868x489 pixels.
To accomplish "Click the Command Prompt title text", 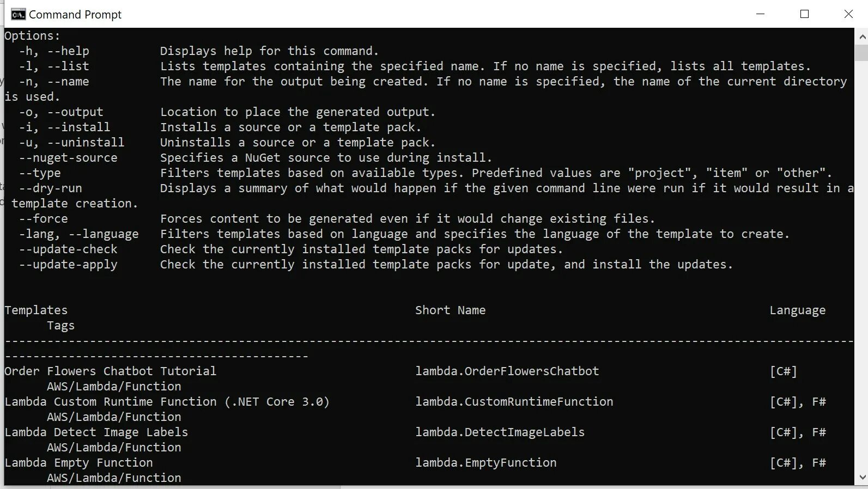I will pos(75,15).
